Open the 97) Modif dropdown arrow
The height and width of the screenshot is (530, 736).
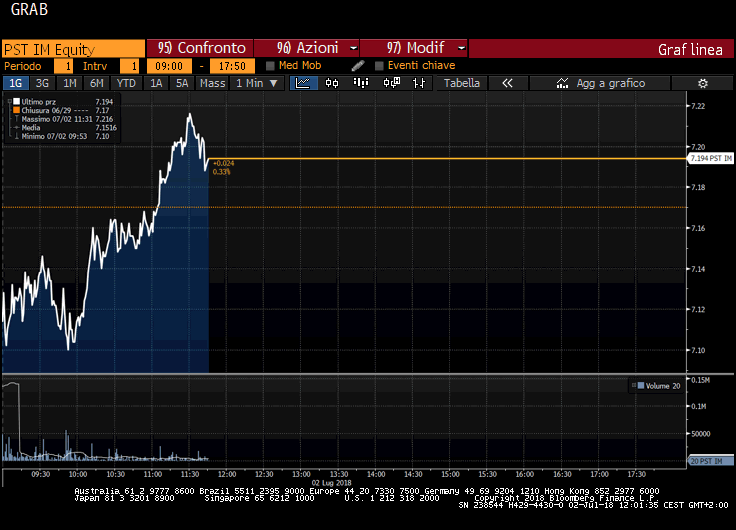[461, 48]
